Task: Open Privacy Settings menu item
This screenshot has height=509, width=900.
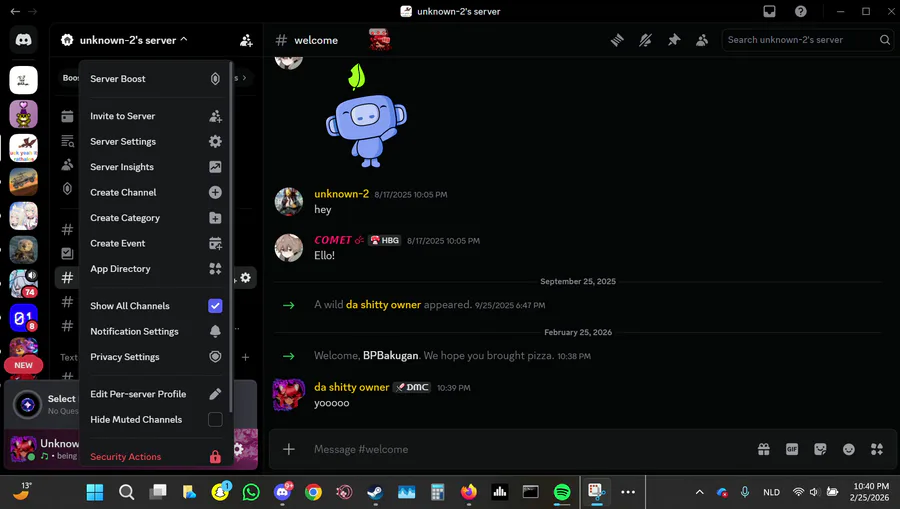Action: coord(156,357)
